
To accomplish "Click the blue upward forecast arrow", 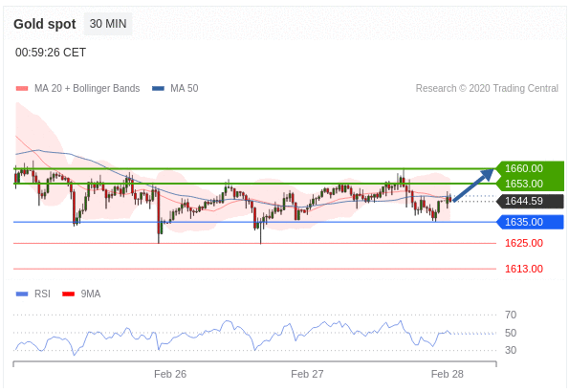I will tap(473, 185).
